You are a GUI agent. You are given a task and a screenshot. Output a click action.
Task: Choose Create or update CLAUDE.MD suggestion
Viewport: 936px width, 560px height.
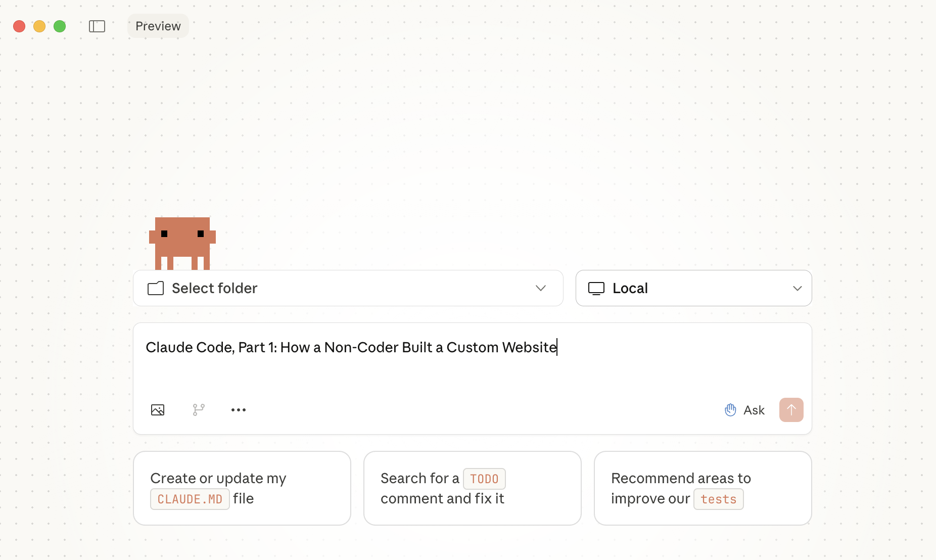pos(242,488)
